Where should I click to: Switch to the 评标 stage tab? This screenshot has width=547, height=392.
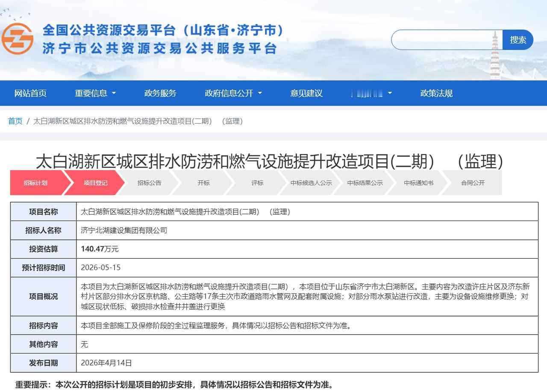[257, 183]
